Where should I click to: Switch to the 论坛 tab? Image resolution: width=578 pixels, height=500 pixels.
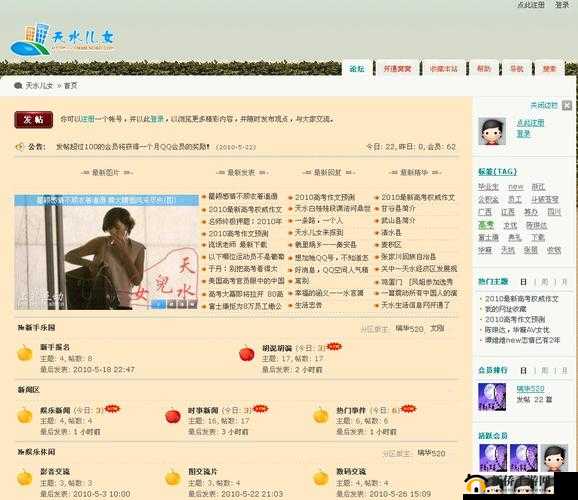(x=357, y=69)
